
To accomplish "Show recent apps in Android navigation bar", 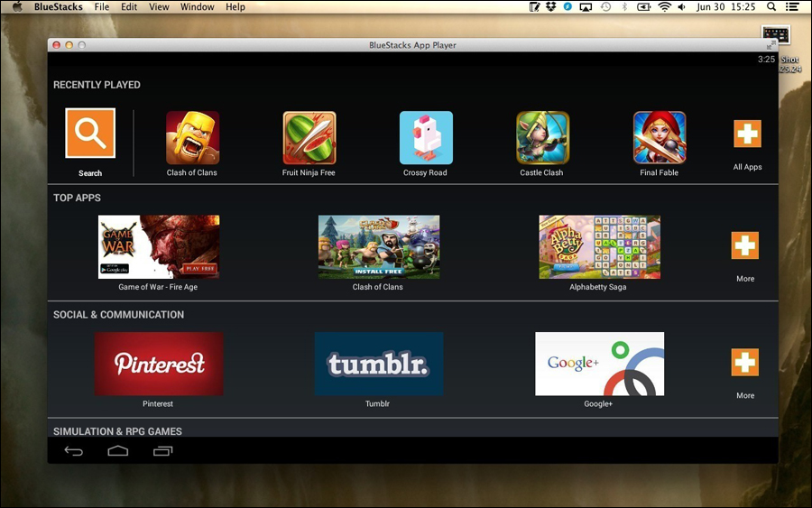I will coord(162,450).
